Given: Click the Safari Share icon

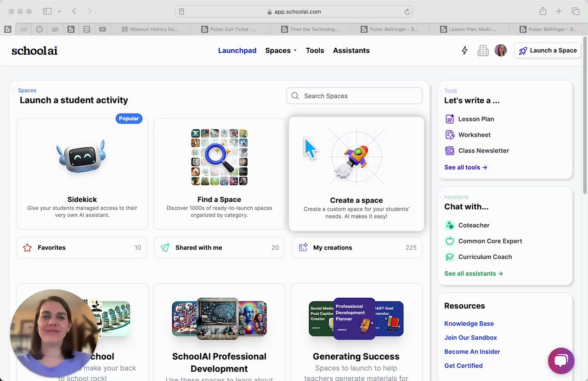Looking at the screenshot, I should pyautogui.click(x=543, y=11).
